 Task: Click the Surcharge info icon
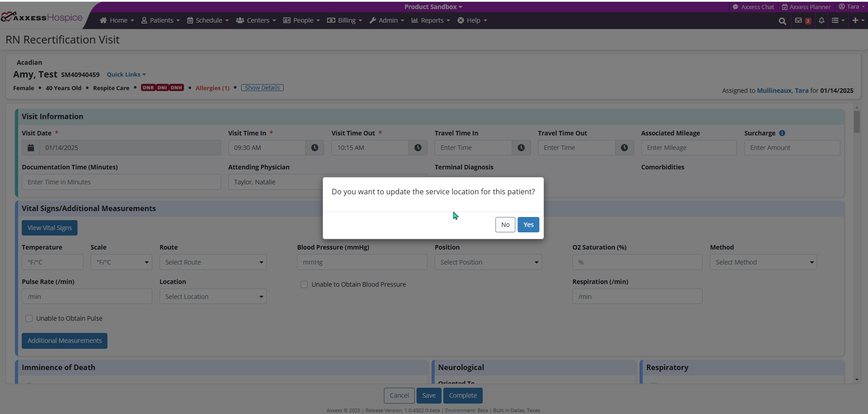[x=782, y=133]
